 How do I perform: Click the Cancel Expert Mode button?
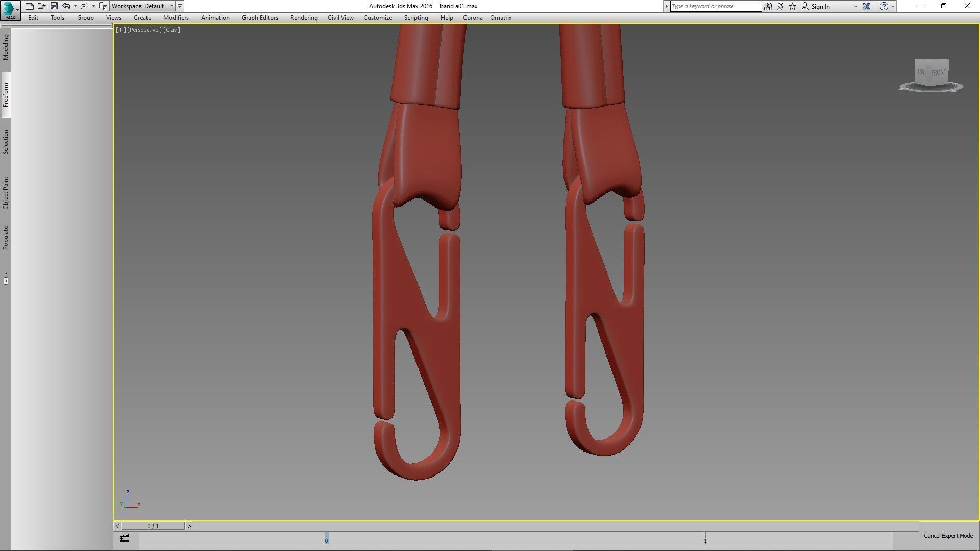click(948, 536)
